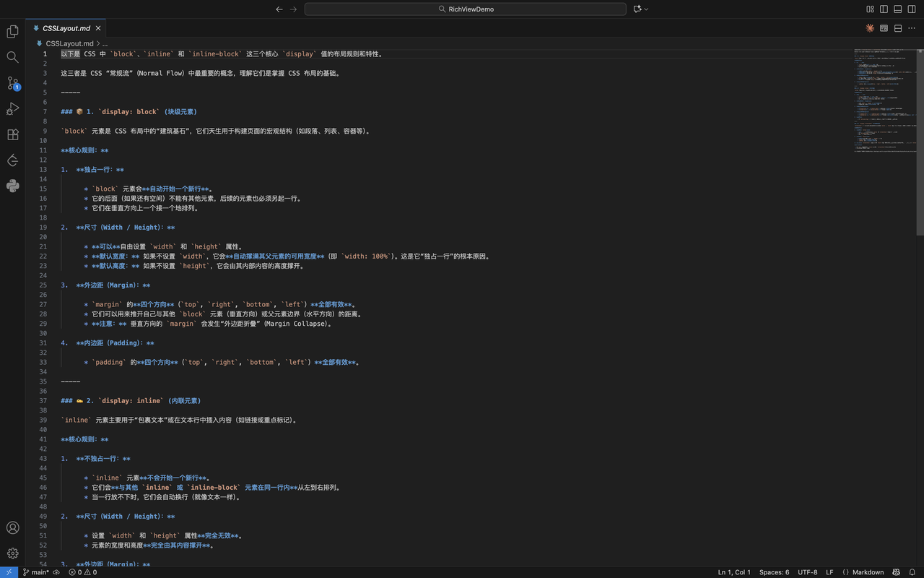The image size is (924, 578).
Task: Open the Extensions view
Action: [x=12, y=134]
